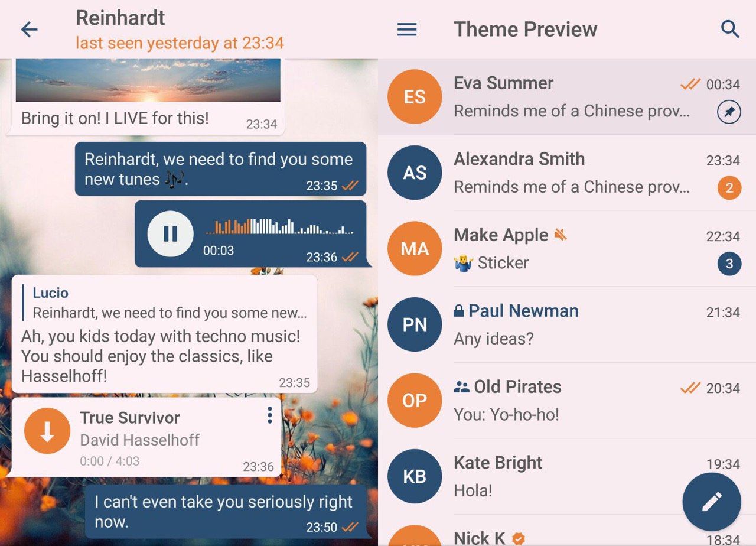The height and width of the screenshot is (546, 756).
Task: Open the OP avatar of Old Pirates
Action: tap(415, 401)
